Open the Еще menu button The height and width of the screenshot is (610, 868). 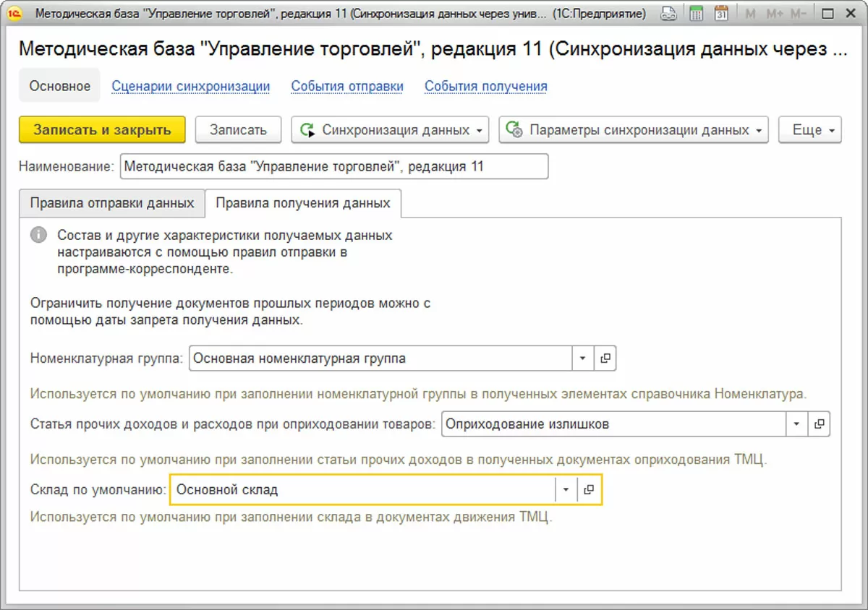810,130
